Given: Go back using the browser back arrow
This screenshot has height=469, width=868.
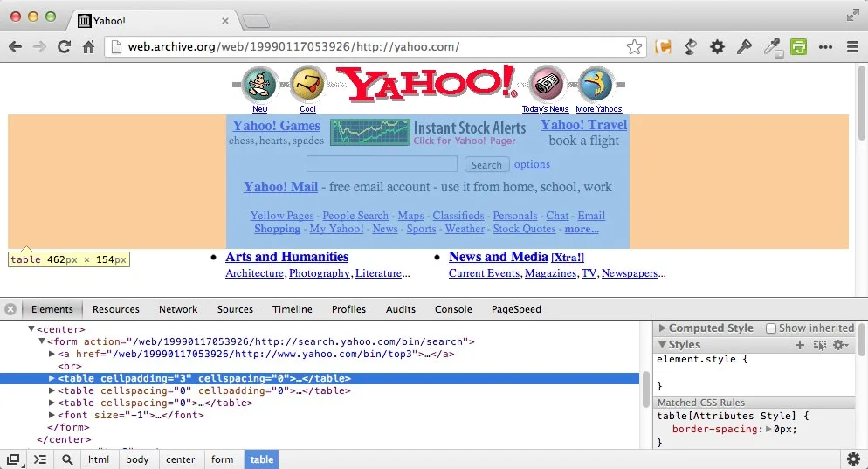Looking at the screenshot, I should click(x=15, y=47).
